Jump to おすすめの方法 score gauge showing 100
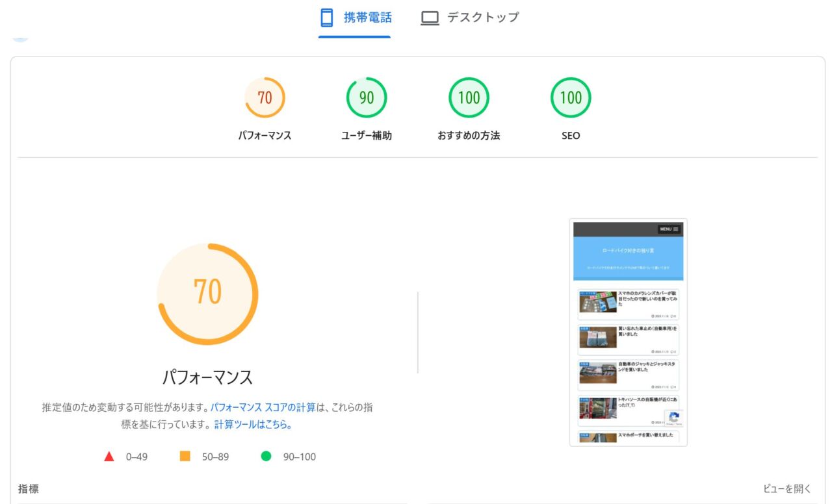This screenshot has height=504, width=832. tap(469, 98)
